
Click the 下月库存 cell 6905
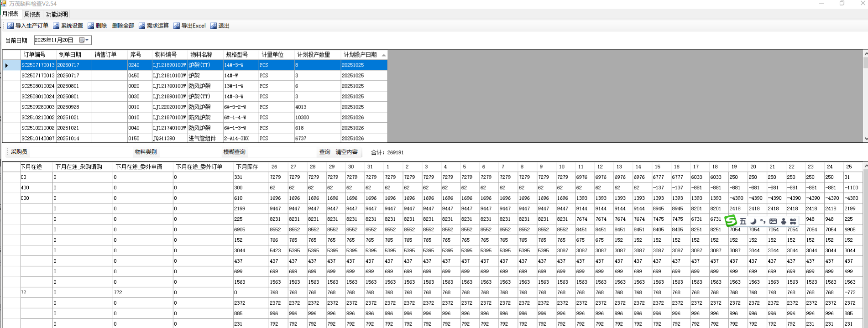(x=251, y=230)
